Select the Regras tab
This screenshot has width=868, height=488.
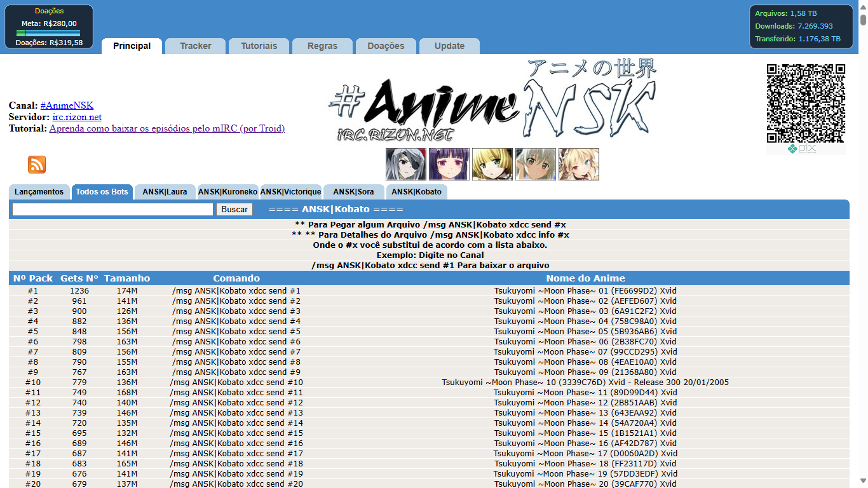(x=322, y=46)
